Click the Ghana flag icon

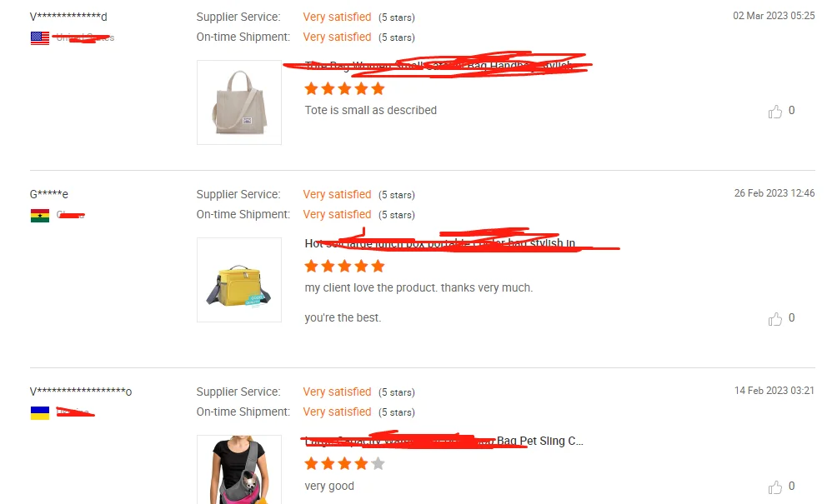click(40, 216)
